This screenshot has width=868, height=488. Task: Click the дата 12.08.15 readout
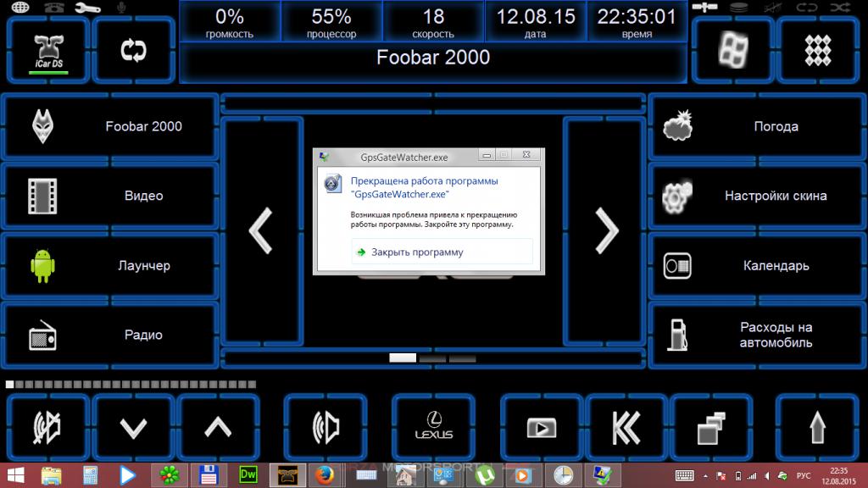pyautogui.click(x=536, y=23)
